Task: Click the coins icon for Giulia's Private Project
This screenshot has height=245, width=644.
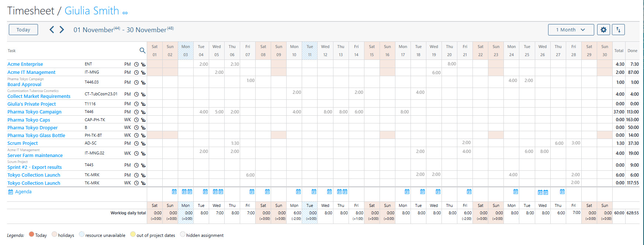Action: point(143,104)
